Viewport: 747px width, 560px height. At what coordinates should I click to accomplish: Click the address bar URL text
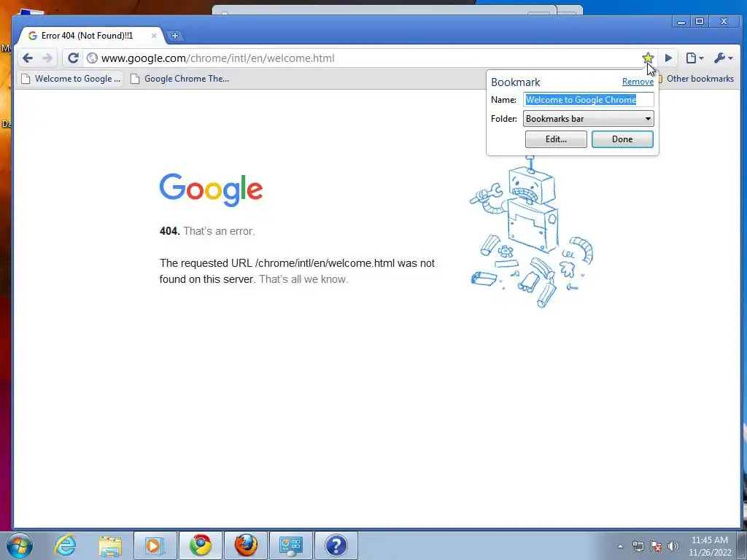217,58
